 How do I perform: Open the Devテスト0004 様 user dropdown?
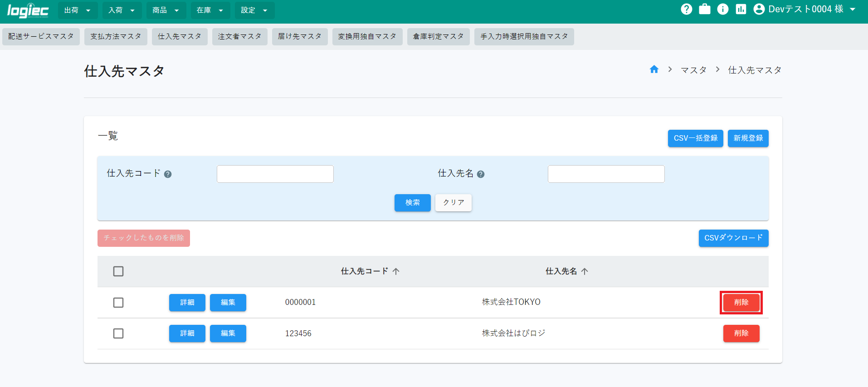coord(805,9)
